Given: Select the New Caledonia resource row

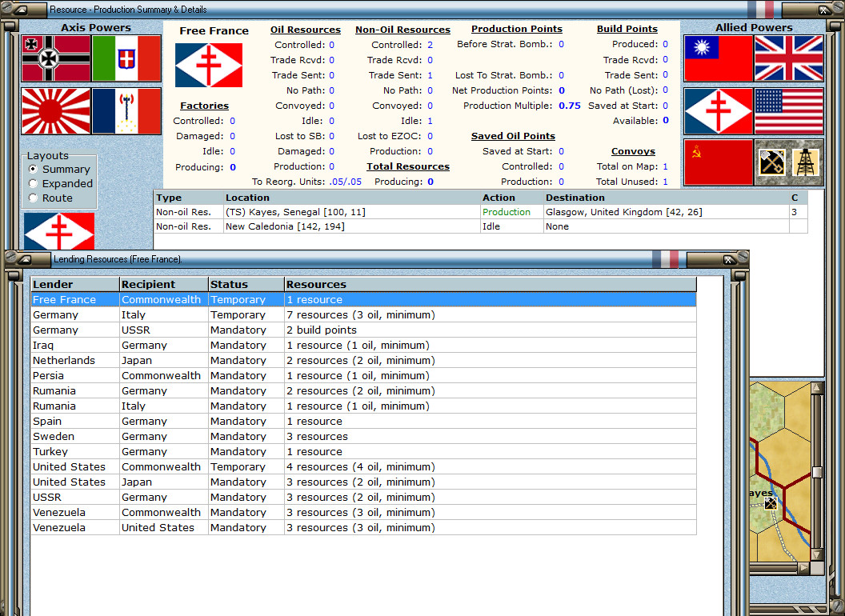Looking at the screenshot, I should click(481, 226).
